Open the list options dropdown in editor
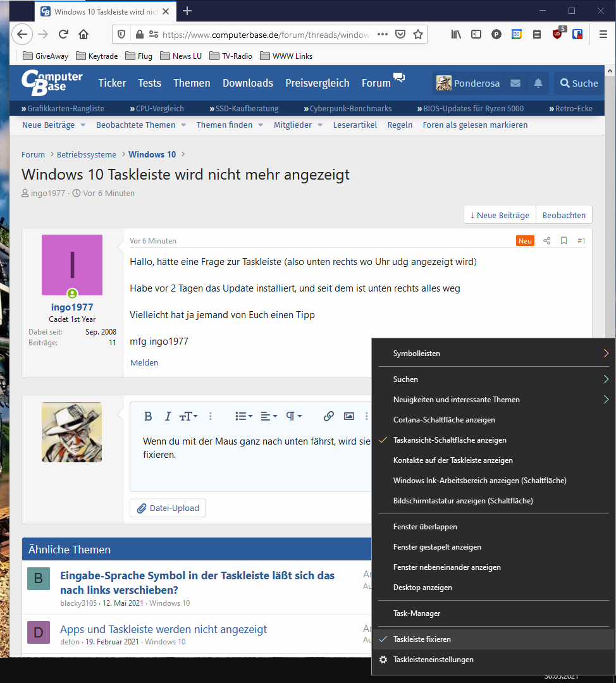 pyautogui.click(x=244, y=416)
